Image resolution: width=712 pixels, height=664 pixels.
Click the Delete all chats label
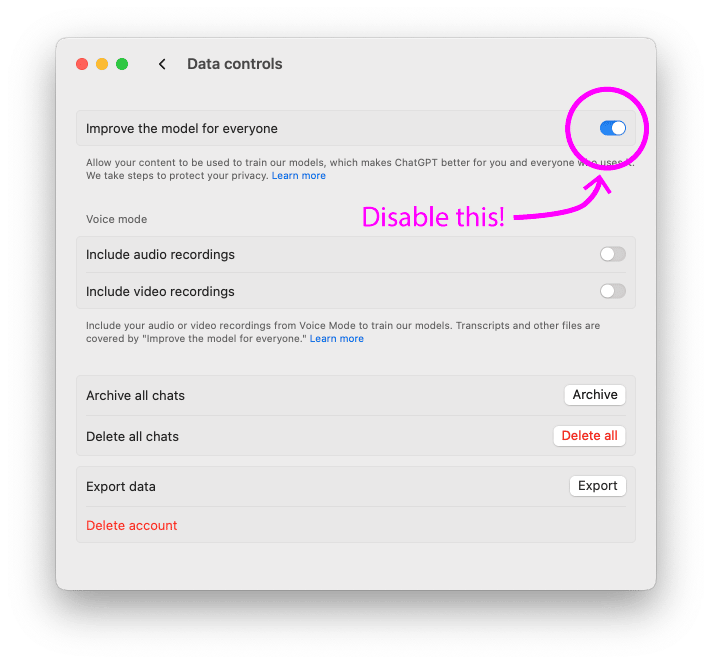(x=133, y=436)
